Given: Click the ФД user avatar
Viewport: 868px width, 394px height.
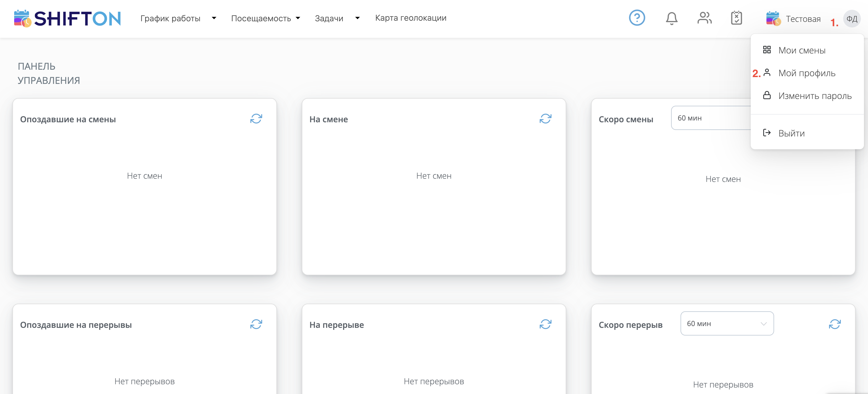Looking at the screenshot, I should (x=851, y=19).
